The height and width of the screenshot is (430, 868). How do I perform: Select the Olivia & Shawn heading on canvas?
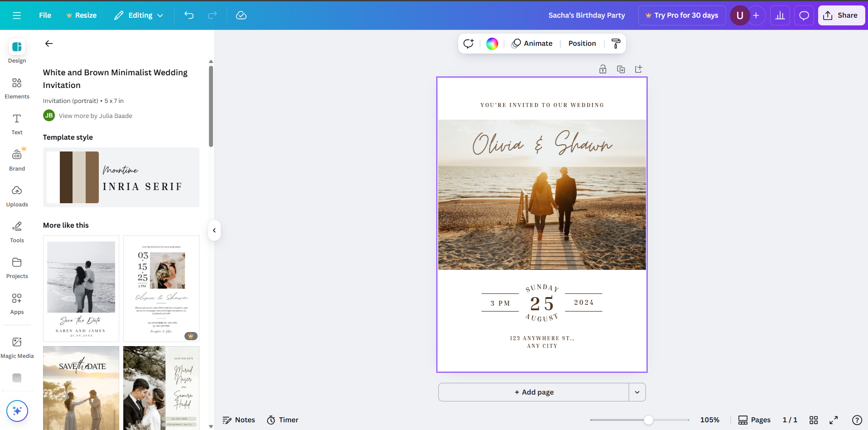click(x=542, y=143)
